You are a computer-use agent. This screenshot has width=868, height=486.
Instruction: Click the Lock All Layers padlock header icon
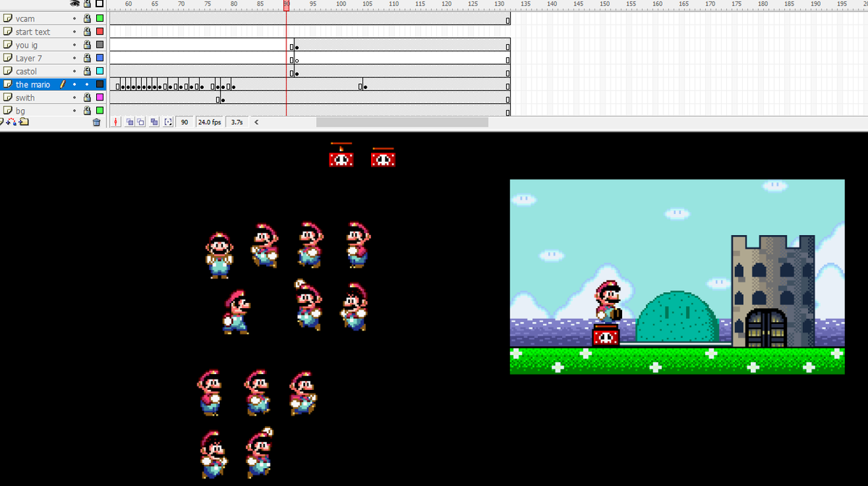pos(87,4)
